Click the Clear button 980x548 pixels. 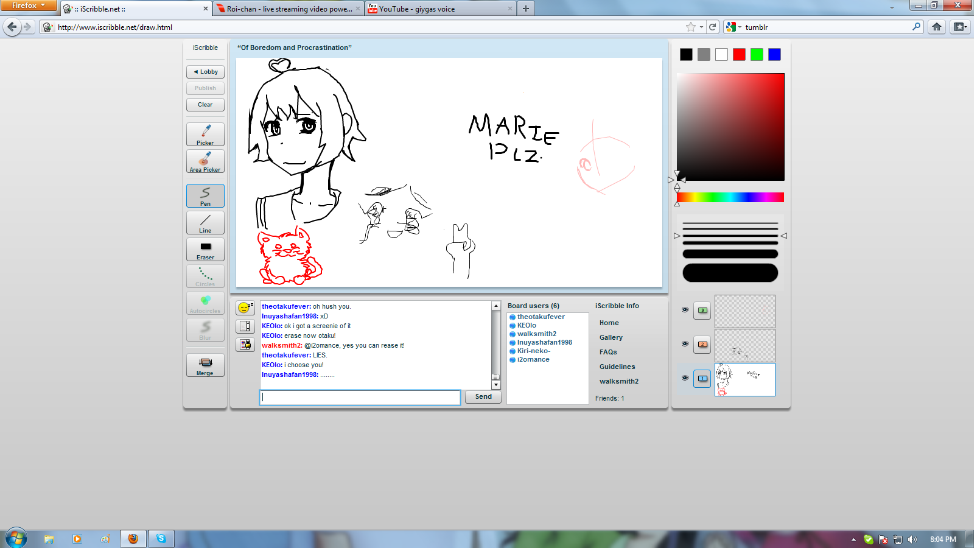click(205, 105)
